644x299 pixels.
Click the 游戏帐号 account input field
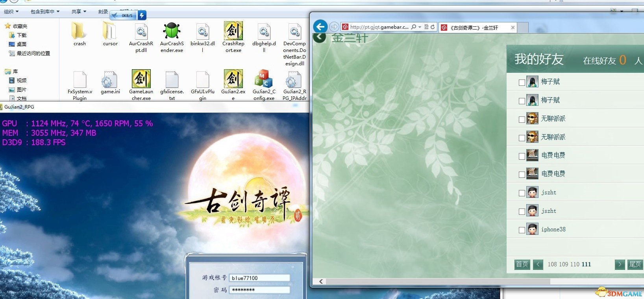[x=259, y=278]
